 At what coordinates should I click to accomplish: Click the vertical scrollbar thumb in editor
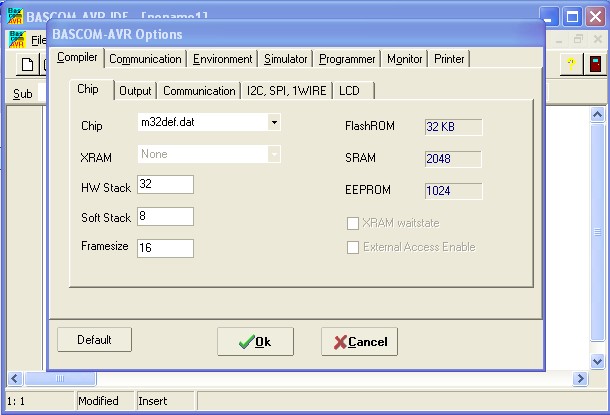[597, 233]
